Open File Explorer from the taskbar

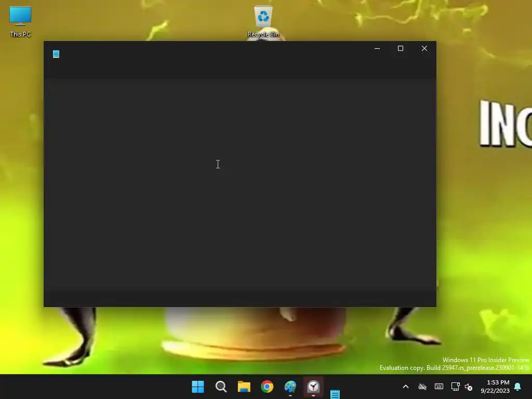point(244,387)
